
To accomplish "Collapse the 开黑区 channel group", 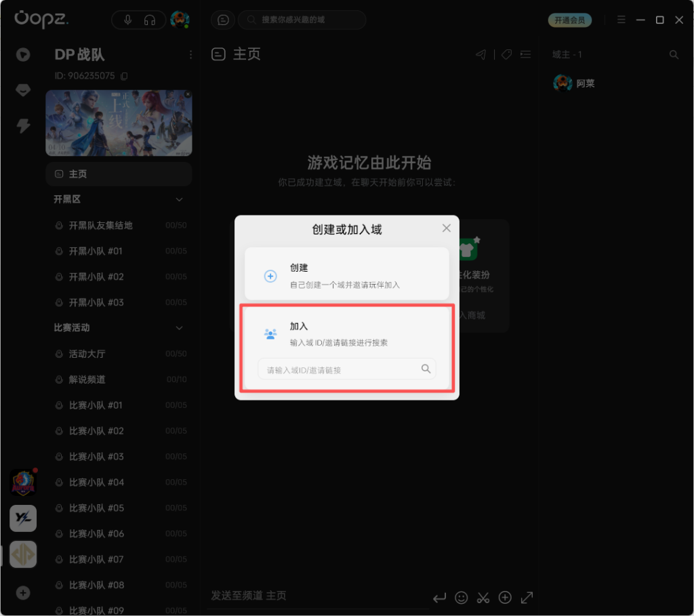I will tap(180, 200).
